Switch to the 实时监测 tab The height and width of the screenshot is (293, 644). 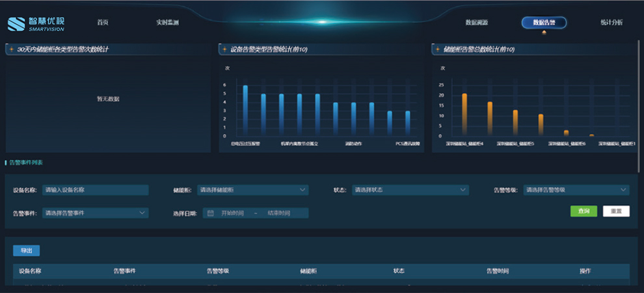(167, 23)
